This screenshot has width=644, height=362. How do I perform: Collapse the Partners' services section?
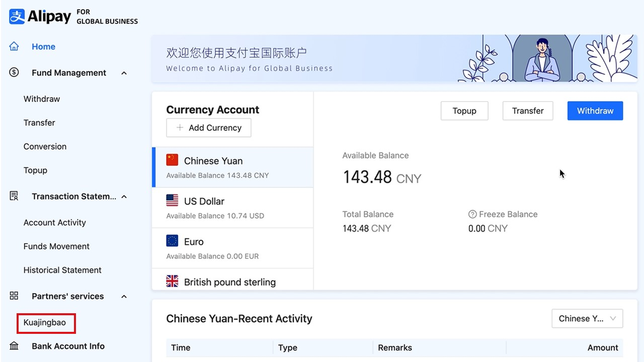[x=124, y=296]
